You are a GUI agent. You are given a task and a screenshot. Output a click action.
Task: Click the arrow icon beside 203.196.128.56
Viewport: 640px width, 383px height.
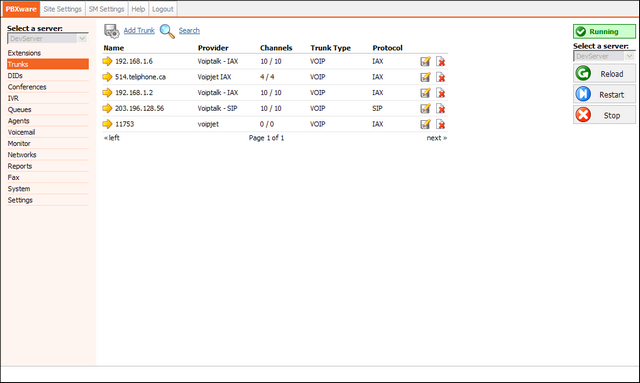click(107, 108)
